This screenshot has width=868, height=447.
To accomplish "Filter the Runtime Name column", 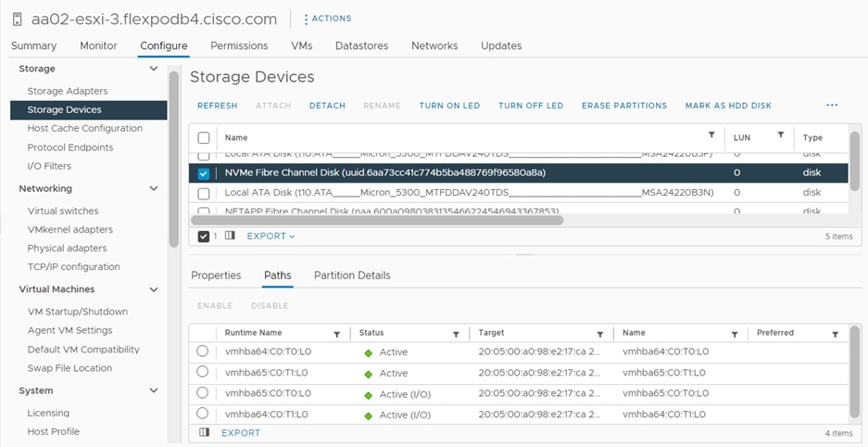I will coord(336,335).
